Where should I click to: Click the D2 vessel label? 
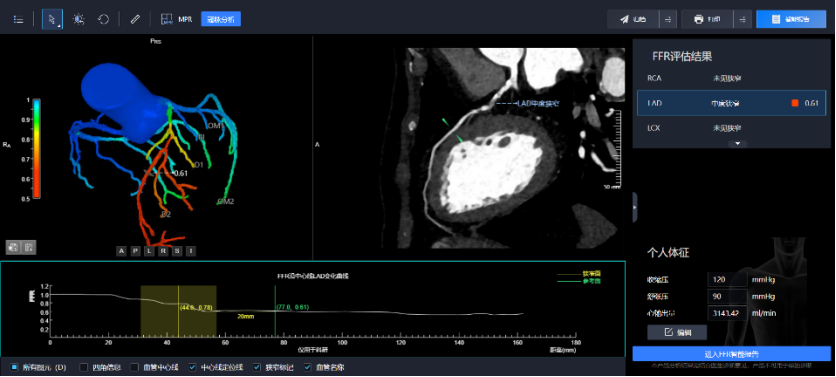coord(166,214)
